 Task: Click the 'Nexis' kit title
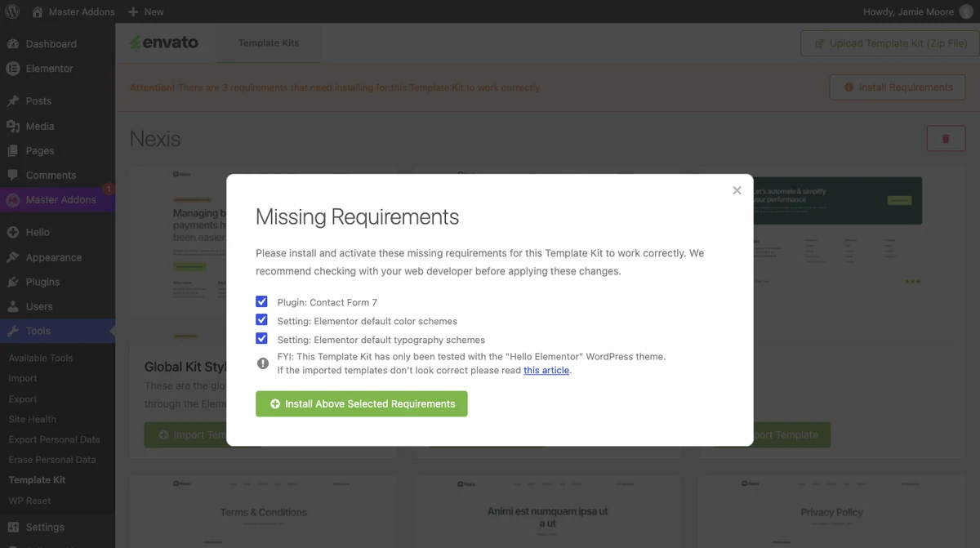click(155, 139)
